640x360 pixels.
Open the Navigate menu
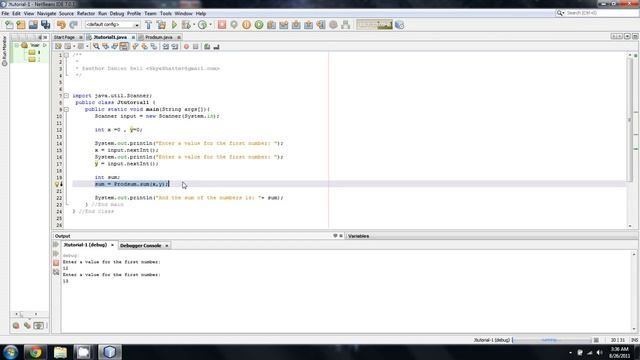pos(47,13)
